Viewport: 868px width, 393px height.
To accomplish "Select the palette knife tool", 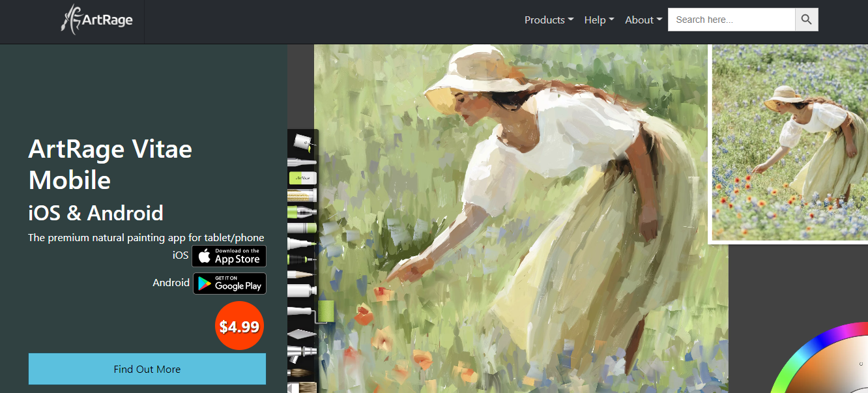I will [302, 334].
